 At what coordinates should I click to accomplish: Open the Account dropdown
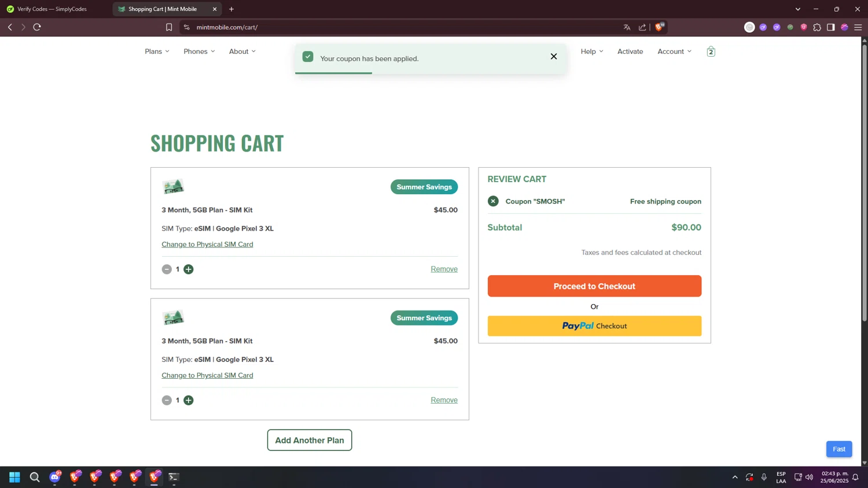click(674, 51)
